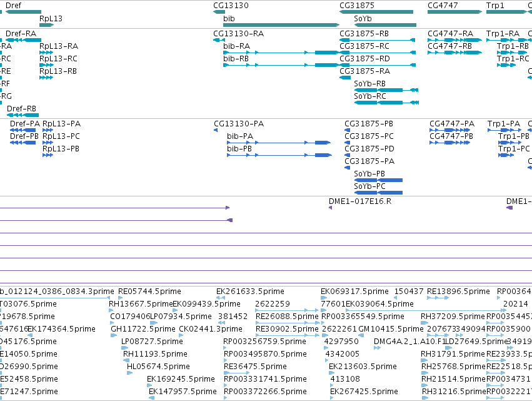This screenshot has height=401, width=532.
Task: Select the RpL13-RC transcript label
Action: (x=58, y=58)
